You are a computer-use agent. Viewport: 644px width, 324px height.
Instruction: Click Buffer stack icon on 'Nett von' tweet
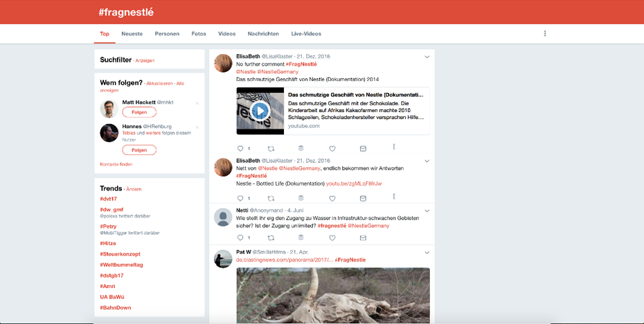pyautogui.click(x=301, y=198)
